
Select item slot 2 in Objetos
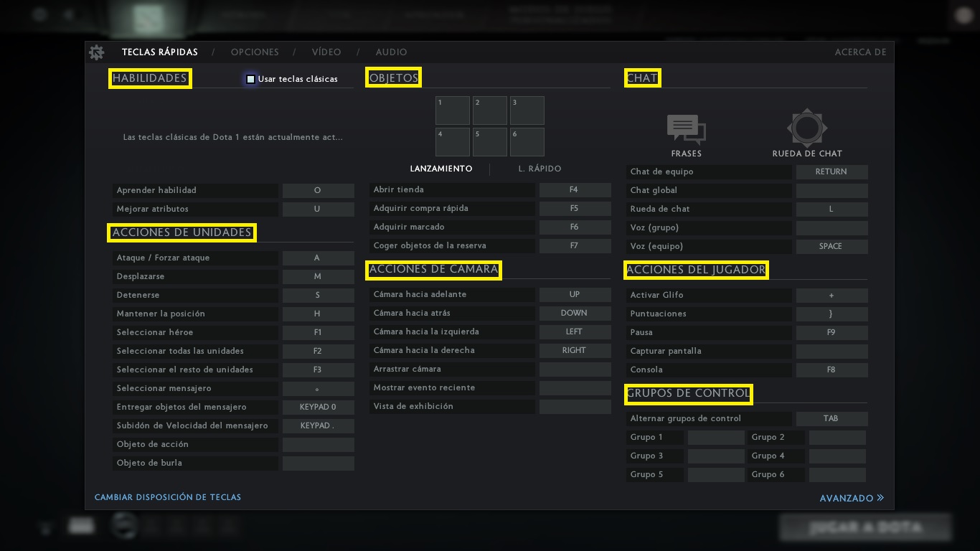click(490, 110)
